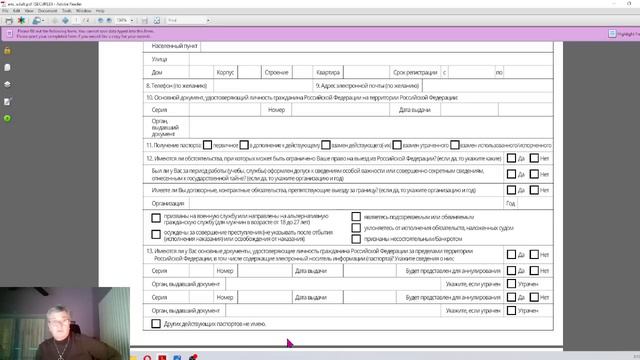Open Opera from the taskbar
Screen dimensions: 640x360
pos(147,358)
